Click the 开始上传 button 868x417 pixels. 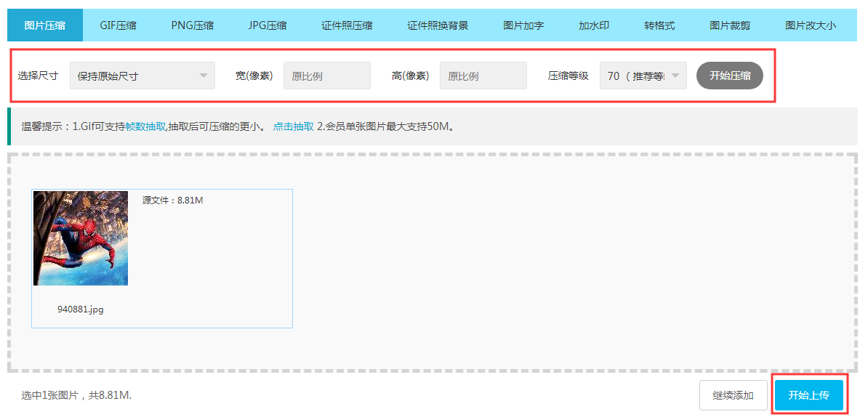[809, 395]
